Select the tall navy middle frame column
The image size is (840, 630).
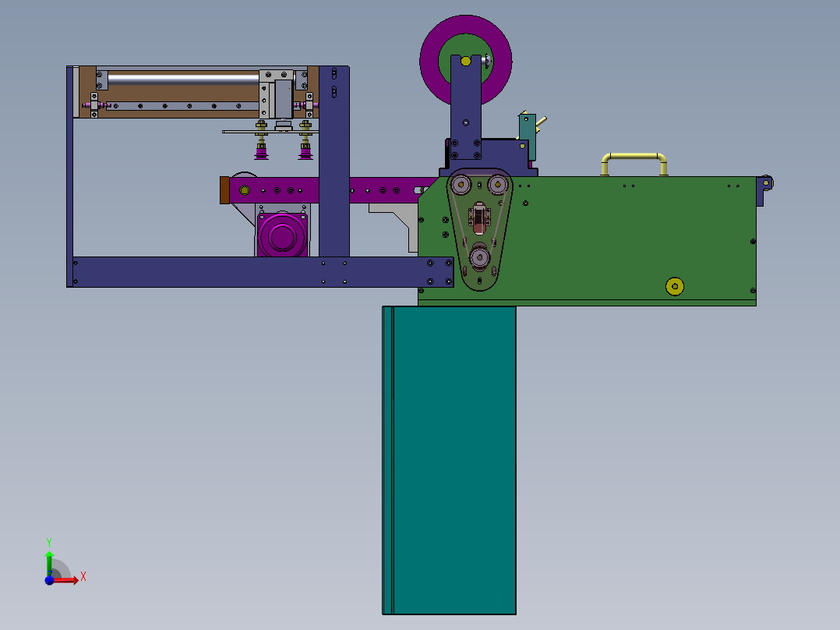[x=334, y=161]
